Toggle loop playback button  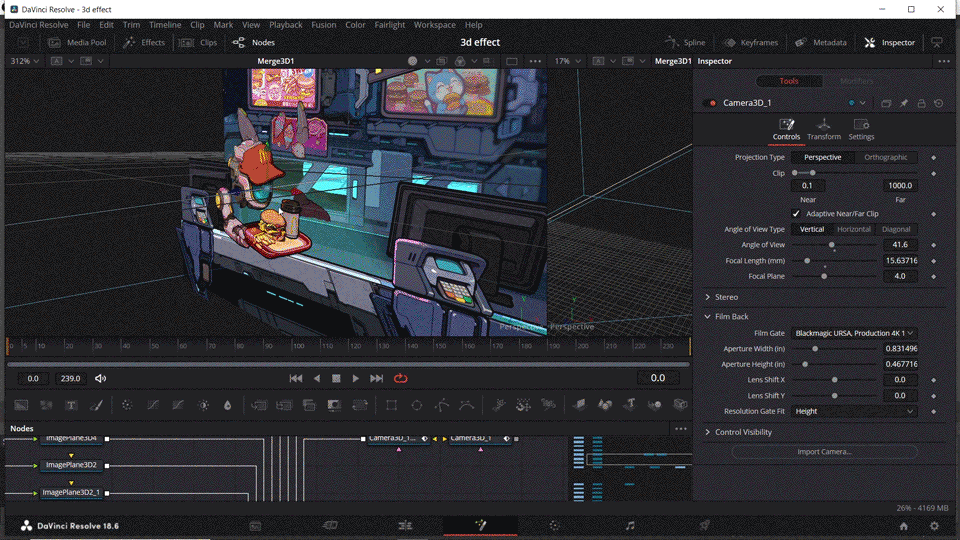401,378
